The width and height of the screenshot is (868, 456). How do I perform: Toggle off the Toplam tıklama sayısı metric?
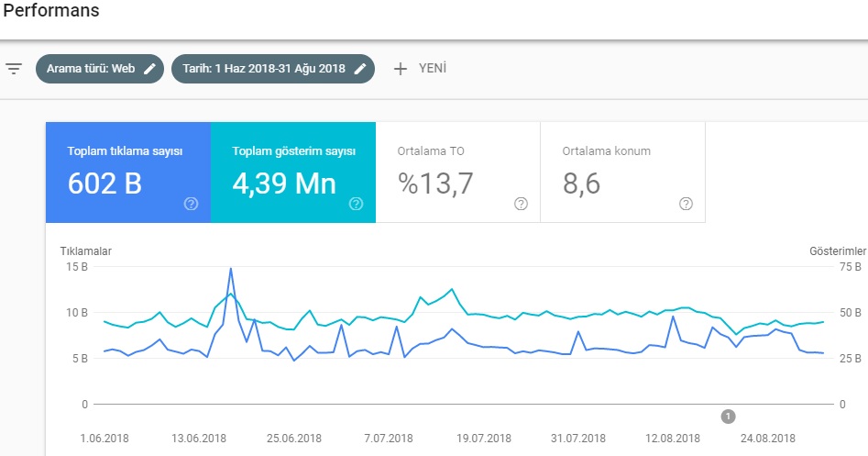[x=127, y=171]
